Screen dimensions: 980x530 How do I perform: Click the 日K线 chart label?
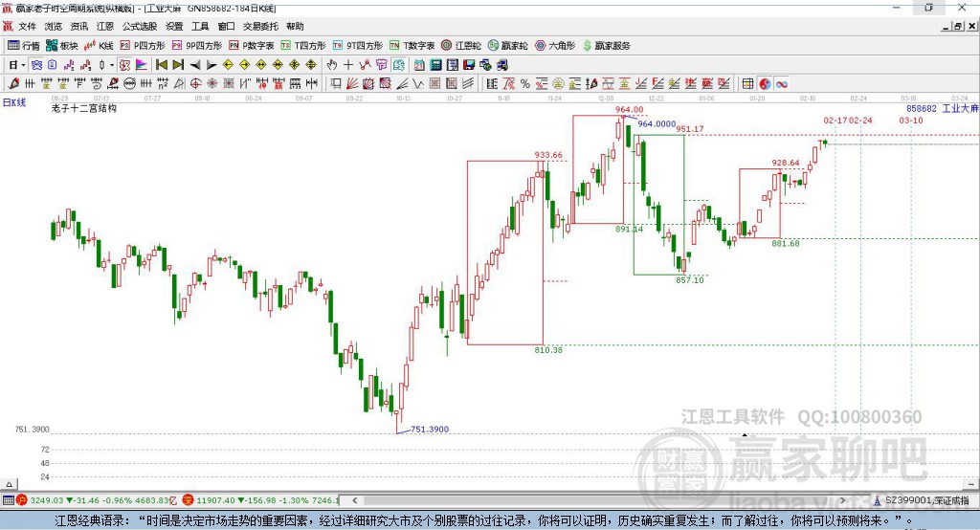pyautogui.click(x=14, y=102)
